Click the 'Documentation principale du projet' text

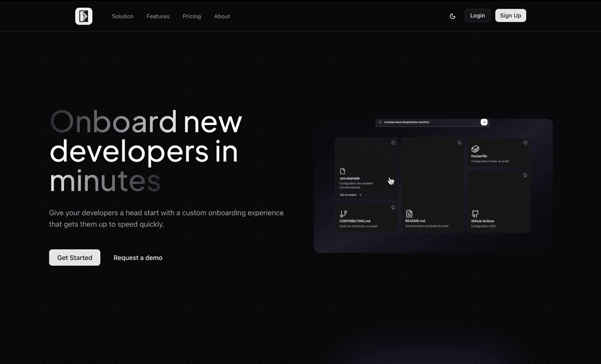pyautogui.click(x=427, y=226)
